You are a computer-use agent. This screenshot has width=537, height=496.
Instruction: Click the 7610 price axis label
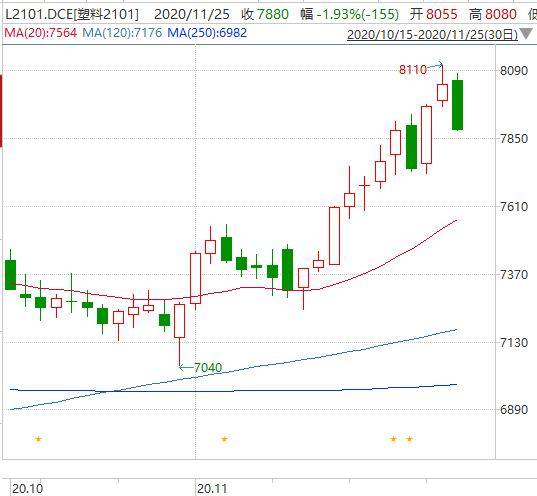[x=514, y=207]
